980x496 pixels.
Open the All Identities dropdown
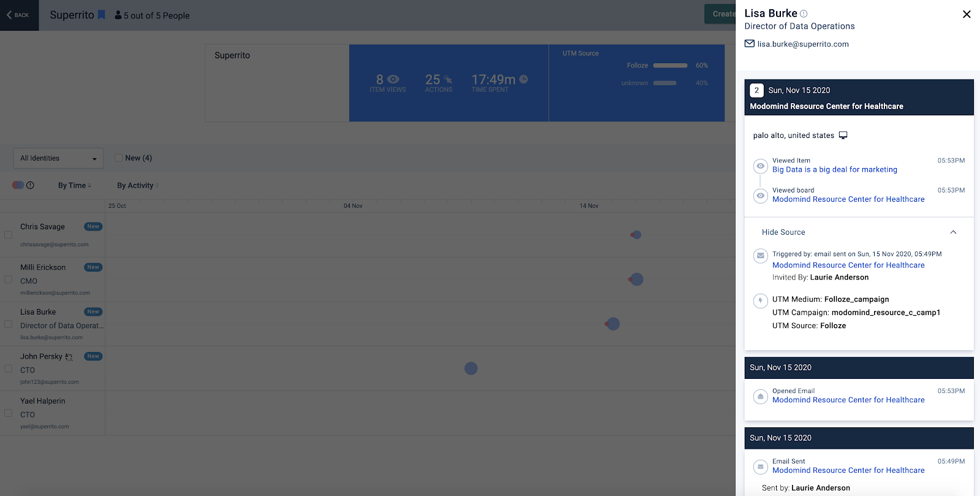[x=58, y=158]
